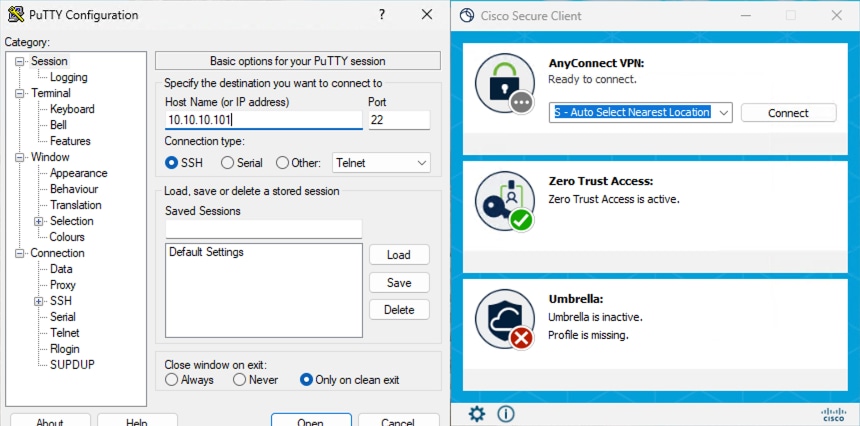Collapse the Terminal tree node
The height and width of the screenshot is (426, 860).
20,93
